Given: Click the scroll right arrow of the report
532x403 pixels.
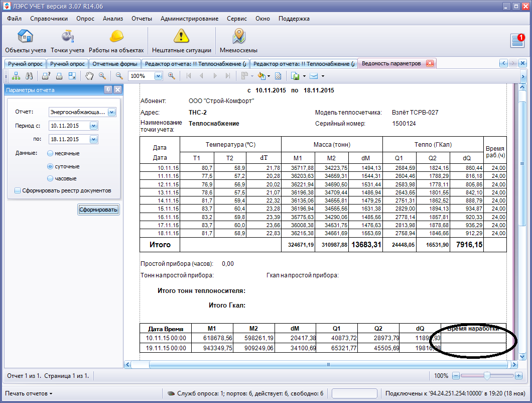Looking at the screenshot, I should pos(514,365).
